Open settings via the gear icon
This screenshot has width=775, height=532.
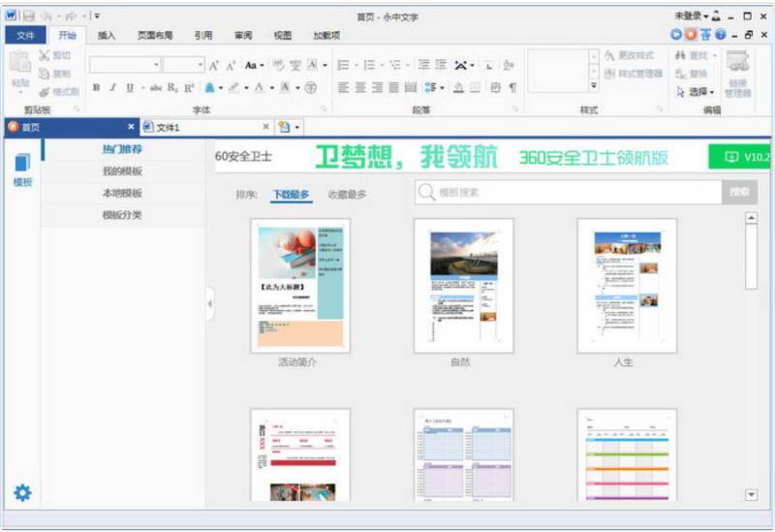click(x=22, y=492)
